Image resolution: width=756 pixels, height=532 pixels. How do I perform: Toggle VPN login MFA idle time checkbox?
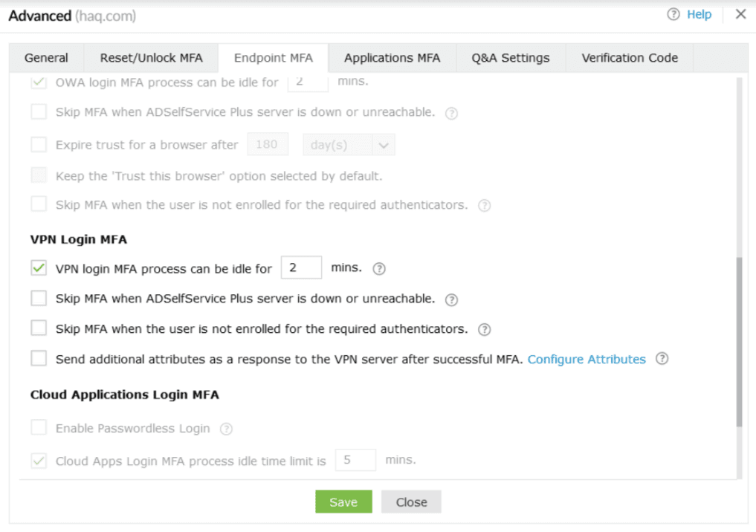(x=39, y=268)
